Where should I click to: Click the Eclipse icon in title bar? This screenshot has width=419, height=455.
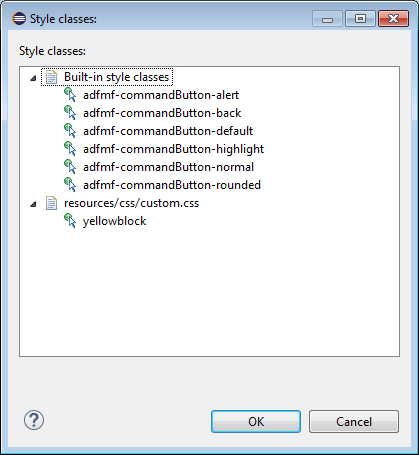19,19
